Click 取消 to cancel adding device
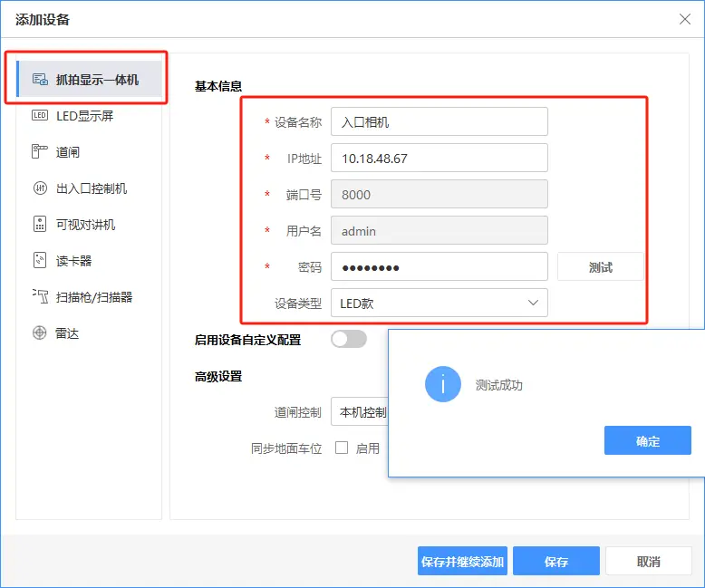Screen dimensions: 705x588 [648, 562]
